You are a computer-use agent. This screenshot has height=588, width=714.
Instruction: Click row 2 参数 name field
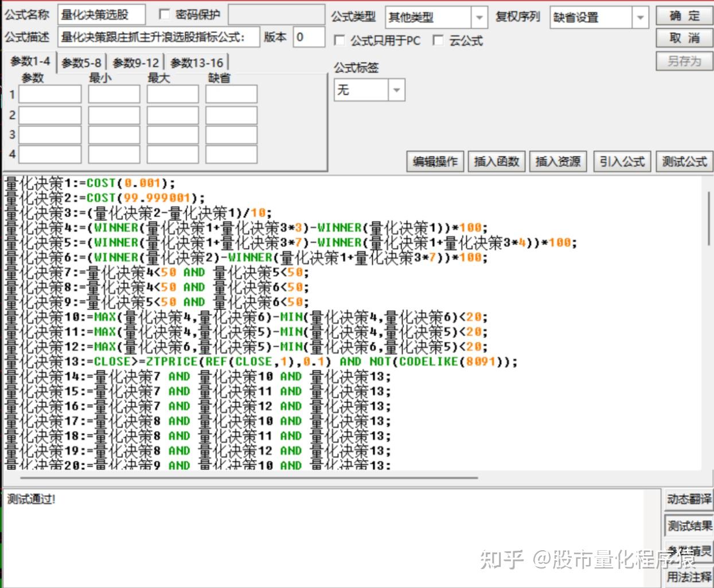[50, 115]
